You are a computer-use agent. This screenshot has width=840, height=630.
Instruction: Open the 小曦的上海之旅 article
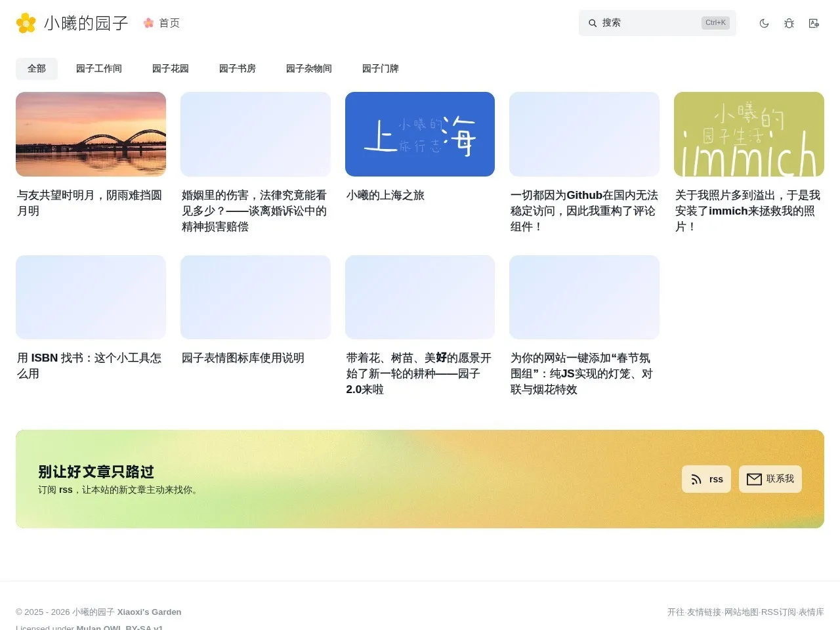[x=385, y=195]
